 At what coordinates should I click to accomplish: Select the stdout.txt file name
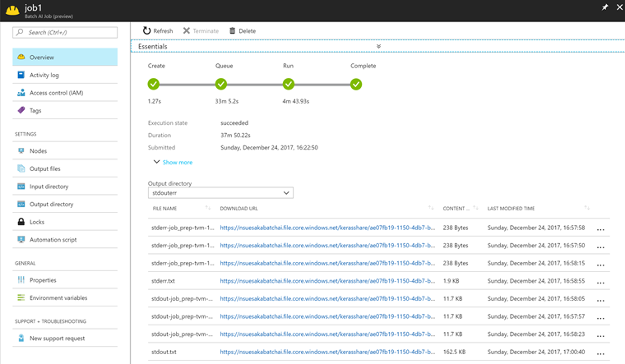tap(164, 352)
